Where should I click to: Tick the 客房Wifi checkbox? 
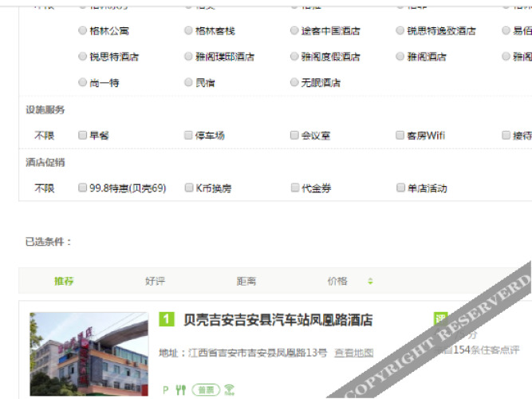400,136
